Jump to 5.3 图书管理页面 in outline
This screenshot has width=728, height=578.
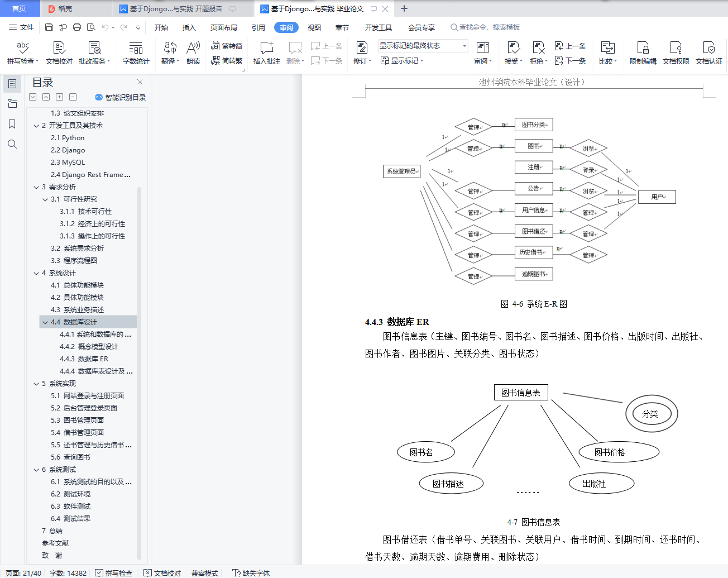click(x=78, y=421)
